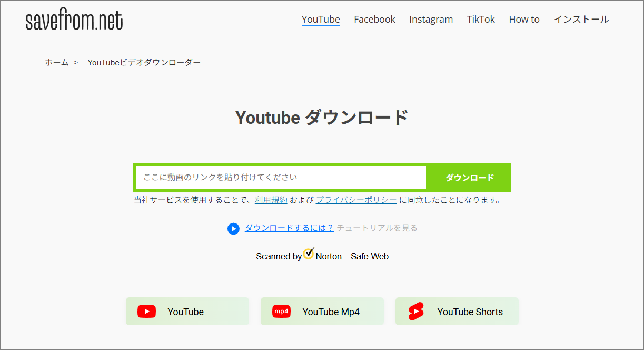Click the blue tutorial play icon

tap(233, 228)
